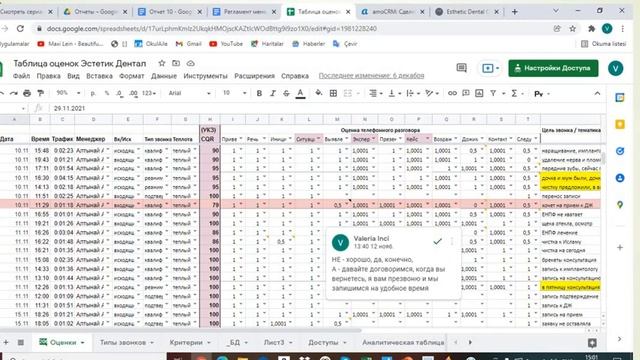
Task: Reload the page in the browser
Action: coord(20,29)
